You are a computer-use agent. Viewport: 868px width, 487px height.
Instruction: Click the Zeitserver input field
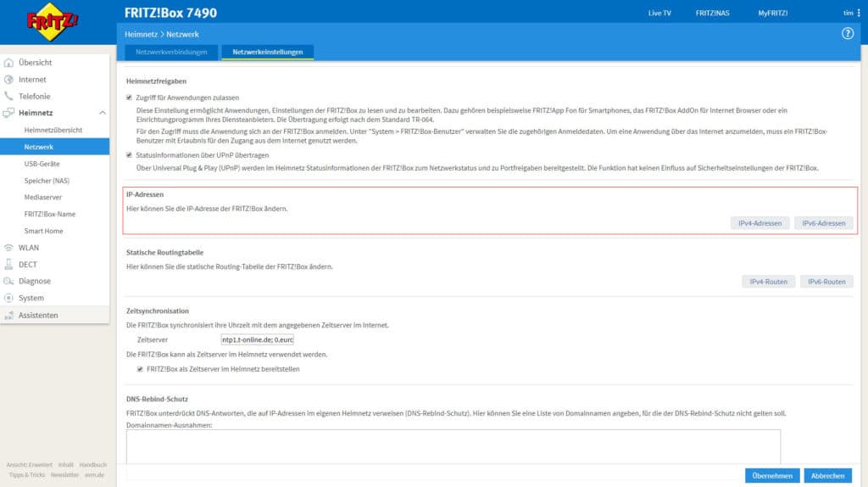(258, 339)
